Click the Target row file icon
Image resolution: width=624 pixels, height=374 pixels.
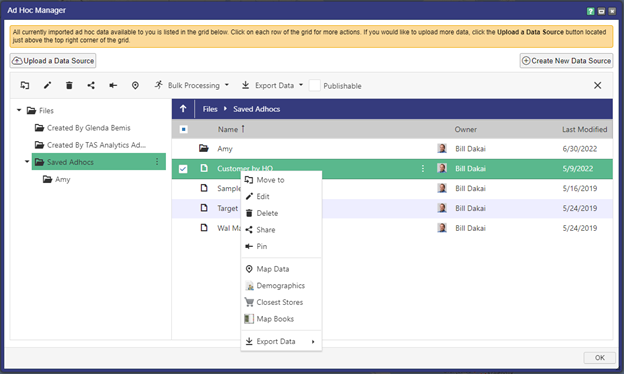(204, 208)
